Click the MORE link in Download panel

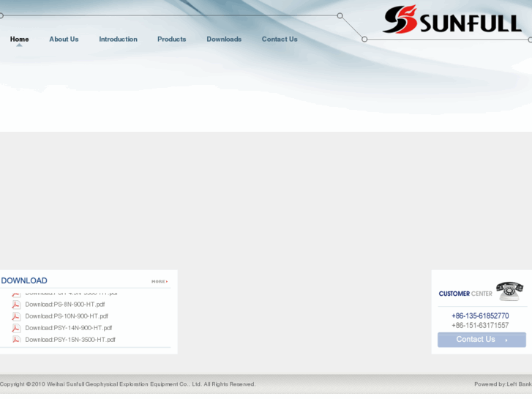click(x=160, y=282)
